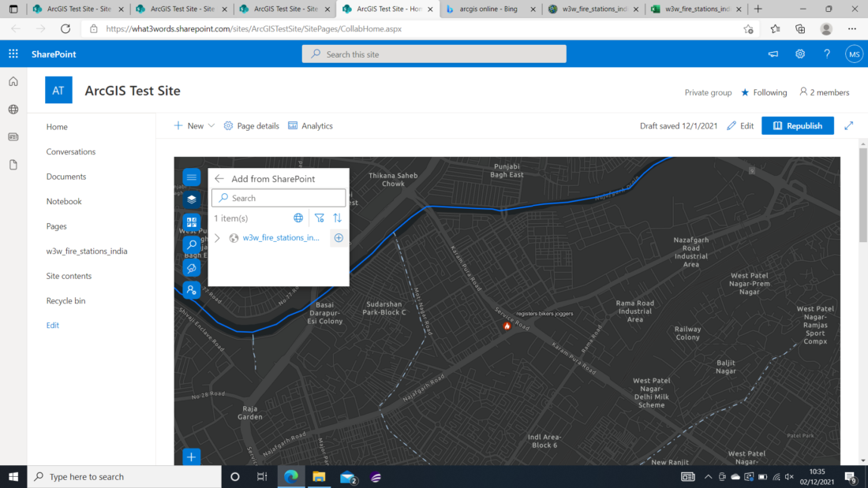Open the SharePoint app launcher
Viewport: 868px width, 488px height.
pyautogui.click(x=13, y=54)
